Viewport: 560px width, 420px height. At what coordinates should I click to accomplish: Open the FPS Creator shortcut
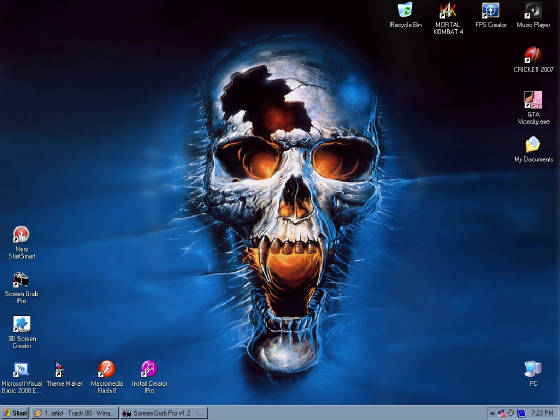[491, 15]
